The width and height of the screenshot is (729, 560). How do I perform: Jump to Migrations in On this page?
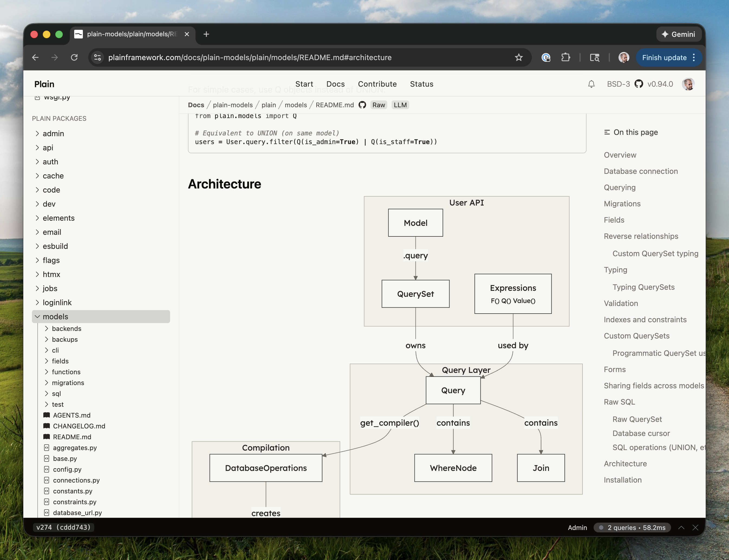click(622, 204)
